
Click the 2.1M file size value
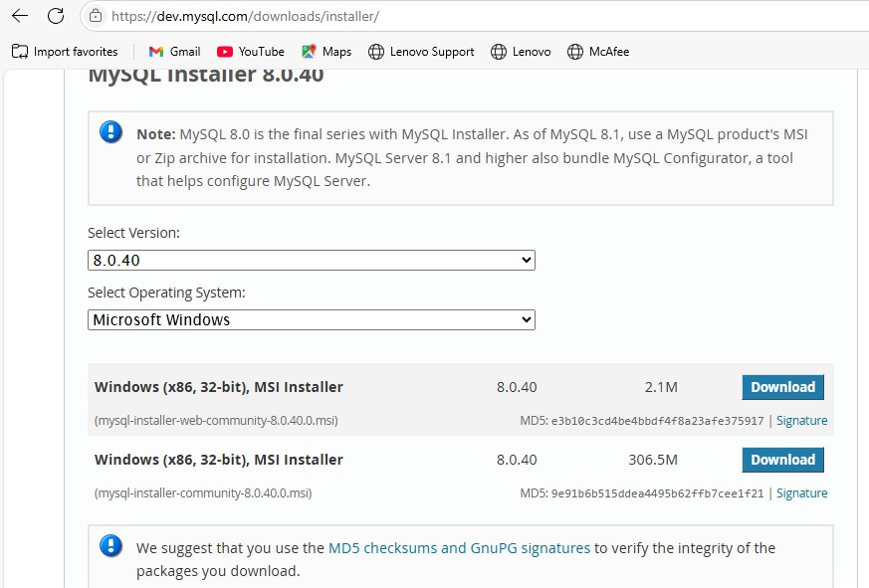(661, 387)
